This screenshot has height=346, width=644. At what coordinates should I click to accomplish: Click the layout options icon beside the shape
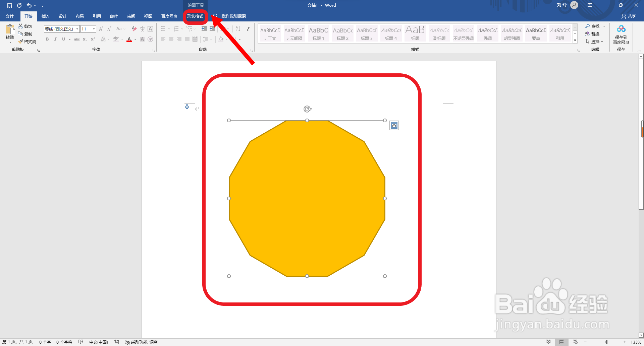(x=394, y=126)
